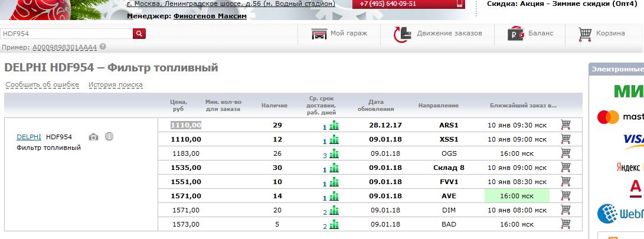The height and width of the screenshot is (239, 644).
Task: Add XSS1 offer to cart
Action: tap(565, 139)
